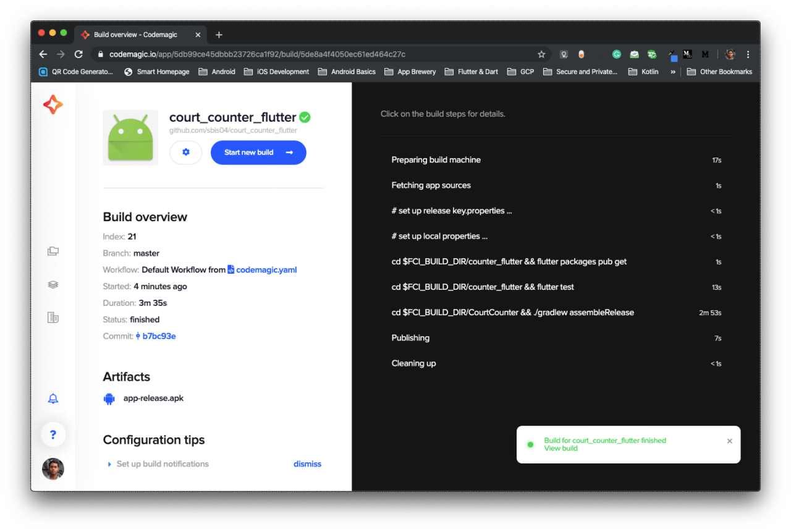Viewport: 791px width, 532px height.
Task: Open the user avatar in sidebar
Action: point(53,469)
